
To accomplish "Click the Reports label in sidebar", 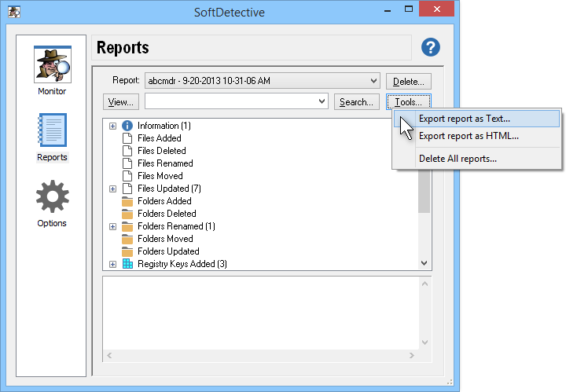I will click(x=52, y=157).
